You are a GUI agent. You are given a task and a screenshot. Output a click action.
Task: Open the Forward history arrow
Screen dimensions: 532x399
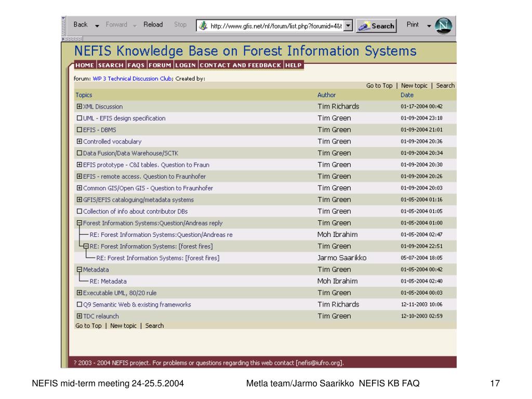point(135,26)
